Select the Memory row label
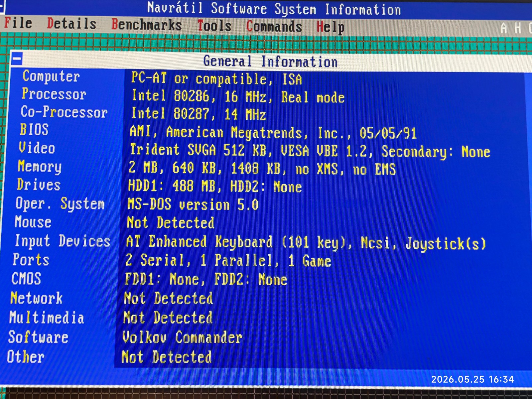532x399 pixels. (40, 166)
